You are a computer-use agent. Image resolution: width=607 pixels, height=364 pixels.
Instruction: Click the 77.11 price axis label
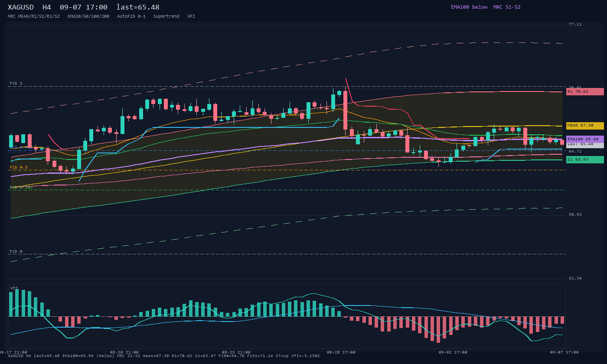(x=575, y=25)
